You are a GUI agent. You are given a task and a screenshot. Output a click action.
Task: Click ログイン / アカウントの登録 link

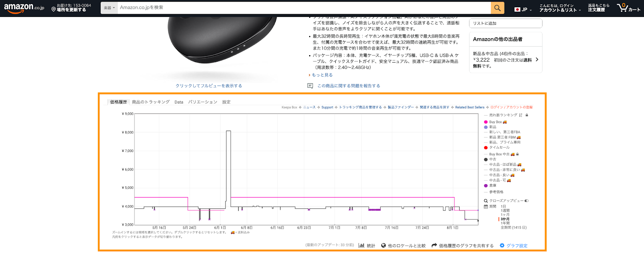(511, 107)
